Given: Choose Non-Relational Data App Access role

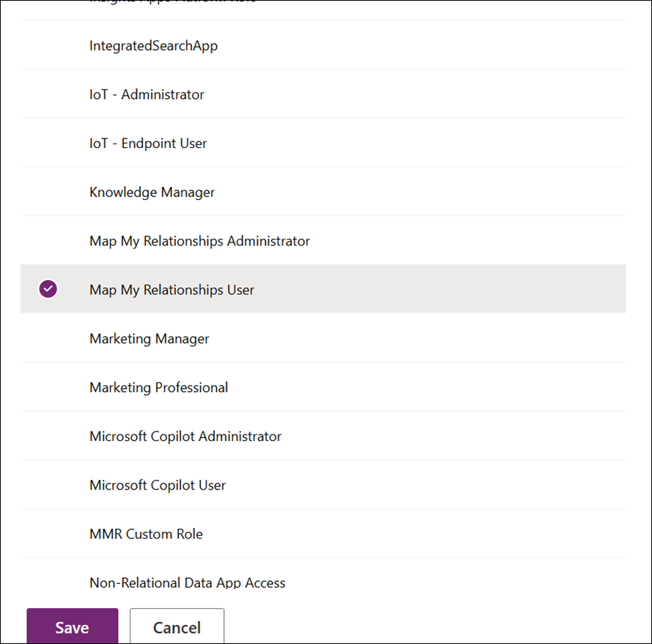Looking at the screenshot, I should coord(188,582).
